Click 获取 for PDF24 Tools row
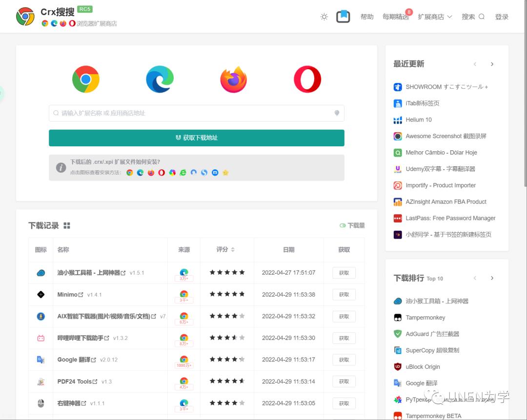The image size is (527, 420). pos(344,381)
